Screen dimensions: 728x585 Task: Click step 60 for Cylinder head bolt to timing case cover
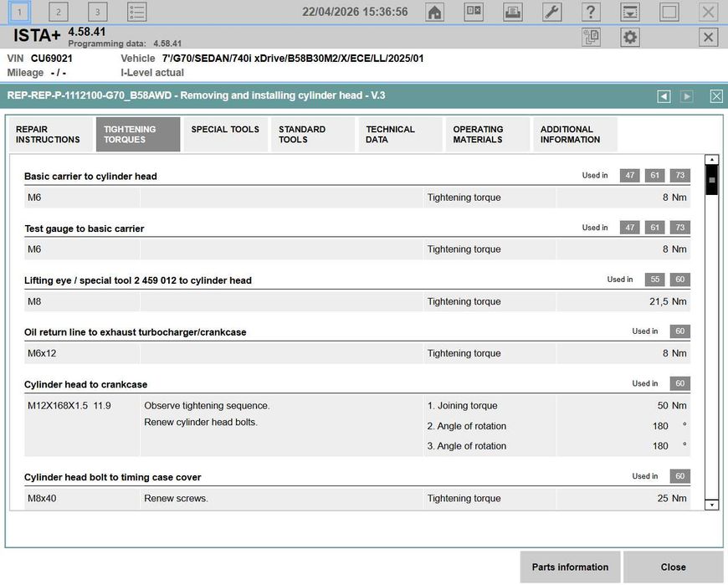tap(679, 476)
